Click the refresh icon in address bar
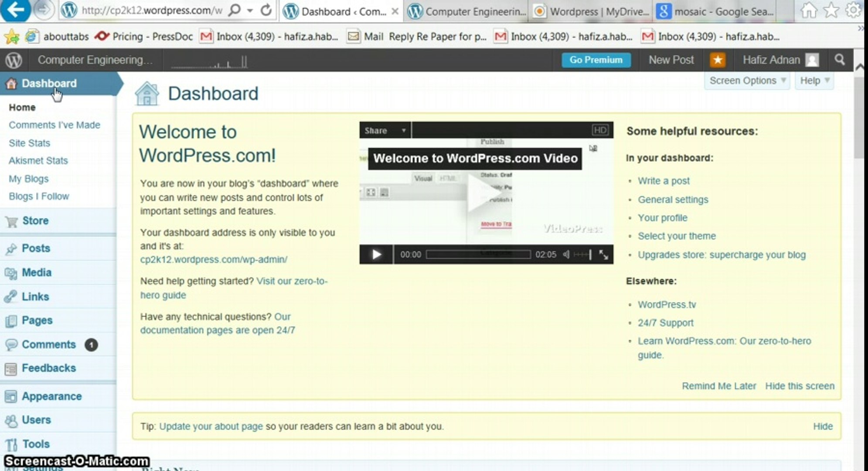This screenshot has height=471, width=868. coord(266,10)
